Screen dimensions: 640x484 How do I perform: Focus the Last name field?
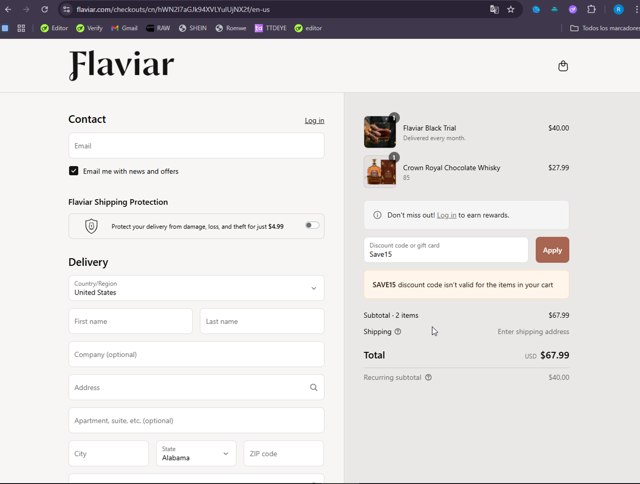point(262,321)
